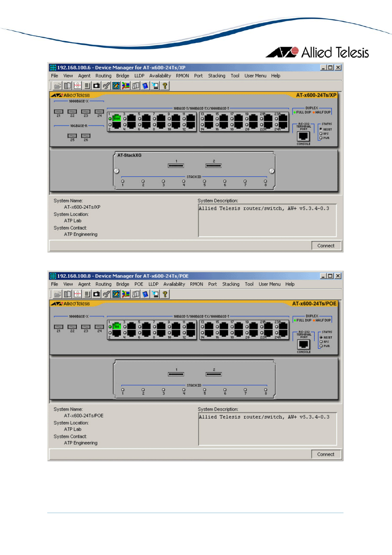Select SFP port 21 on the 24Ts/XP switch
The image size is (392, 555).
58,111
